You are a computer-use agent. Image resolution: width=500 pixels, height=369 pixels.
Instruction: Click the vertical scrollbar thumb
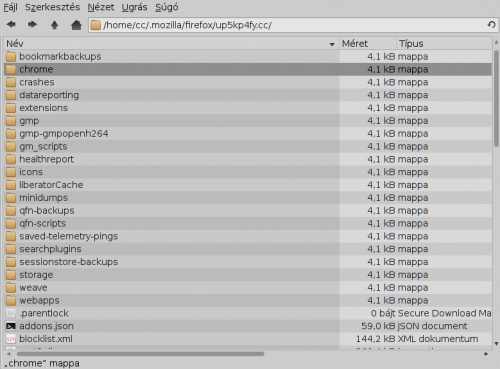tap(496, 98)
